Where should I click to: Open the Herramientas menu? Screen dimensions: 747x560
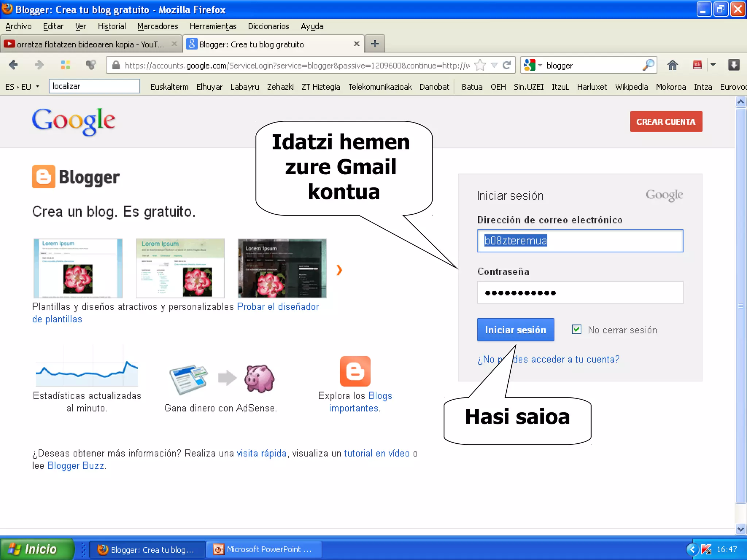click(x=213, y=26)
